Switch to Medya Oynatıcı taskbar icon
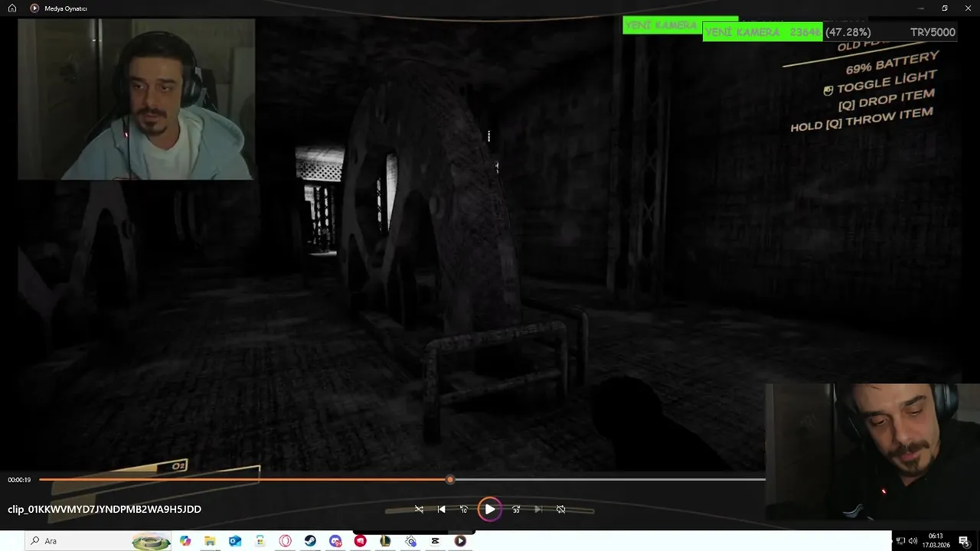The height and width of the screenshot is (551, 980). (460, 541)
